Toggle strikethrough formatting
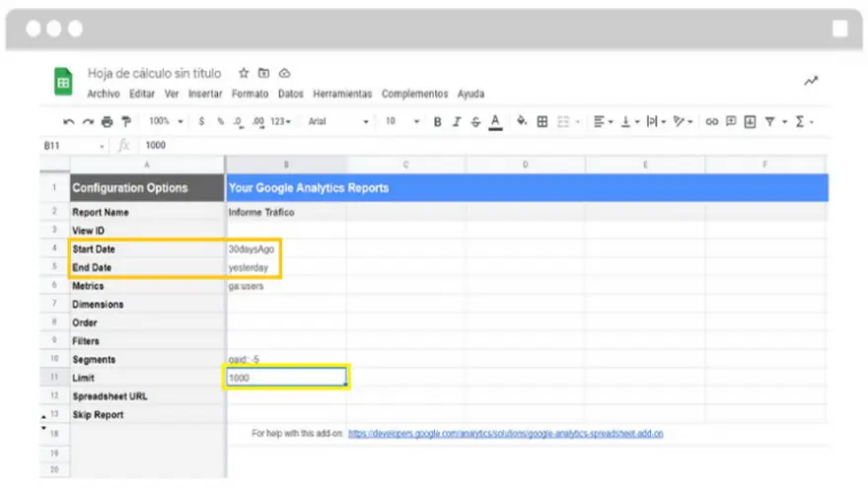The image size is (868, 488). click(x=475, y=121)
